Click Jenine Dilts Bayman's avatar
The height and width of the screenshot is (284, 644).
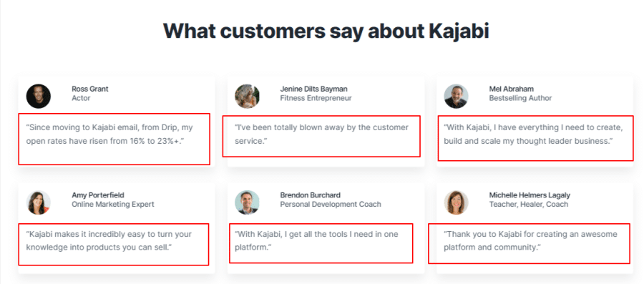pos(248,97)
